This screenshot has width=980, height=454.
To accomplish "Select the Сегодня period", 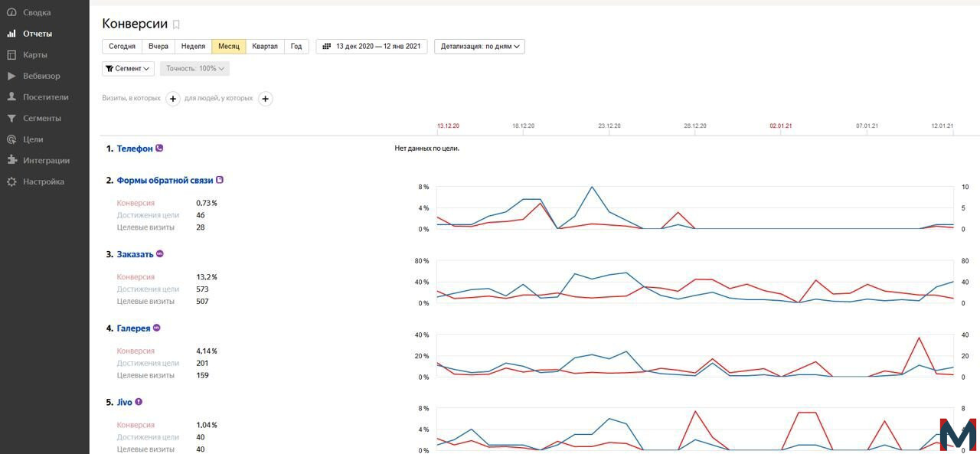I will (x=122, y=46).
